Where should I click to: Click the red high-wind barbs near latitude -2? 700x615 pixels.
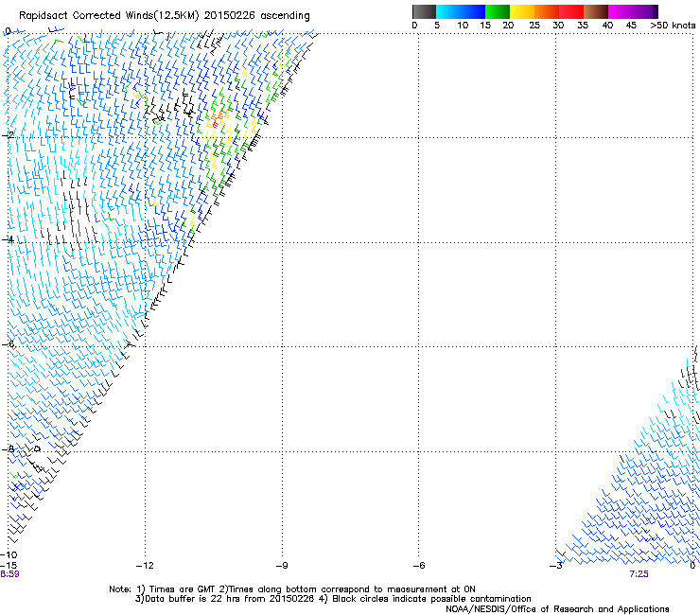(x=216, y=121)
